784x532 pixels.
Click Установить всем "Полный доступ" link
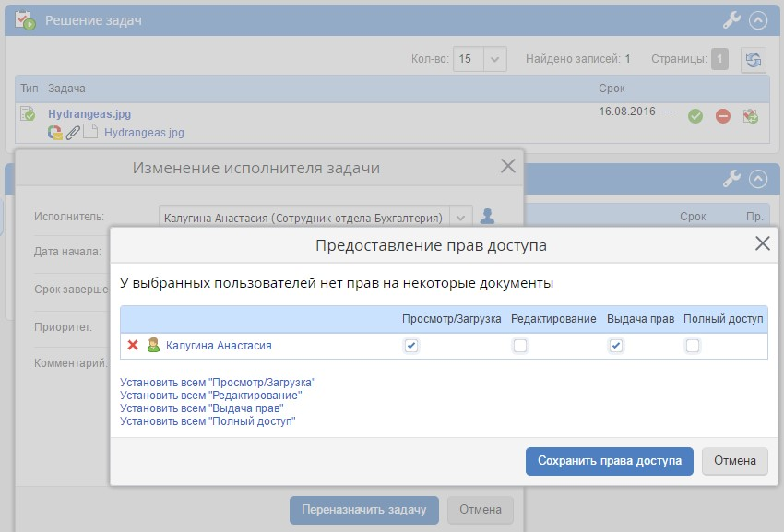click(208, 421)
